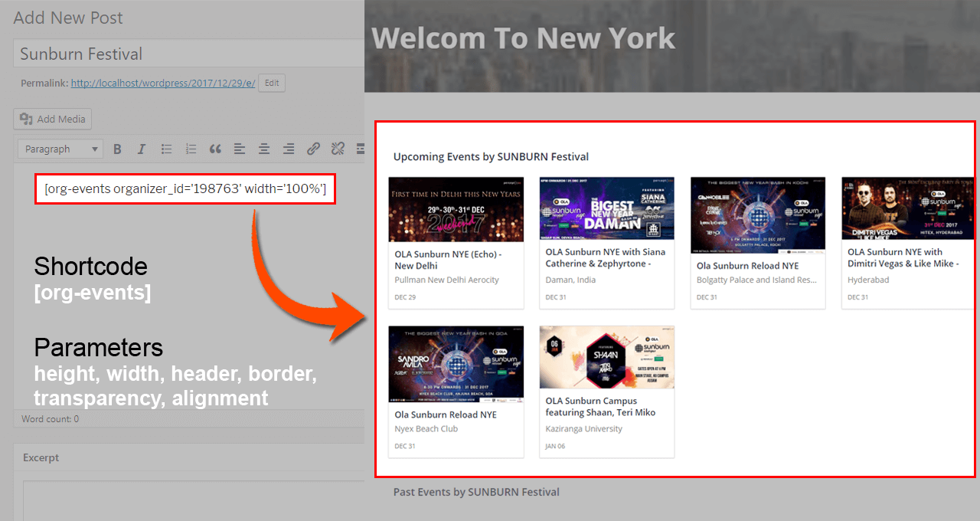Screen dimensions: 980x521
Task: Align text left
Action: point(240,149)
